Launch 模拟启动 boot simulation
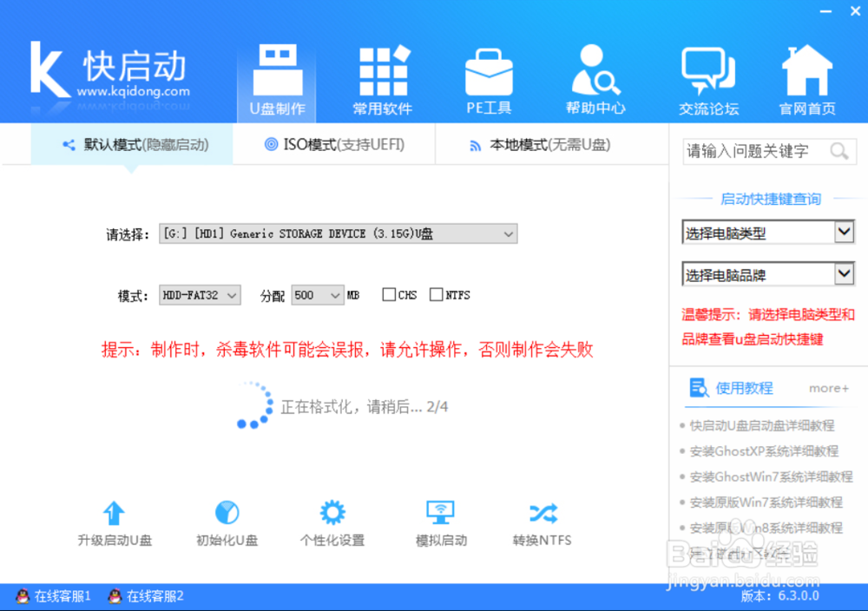 click(439, 521)
